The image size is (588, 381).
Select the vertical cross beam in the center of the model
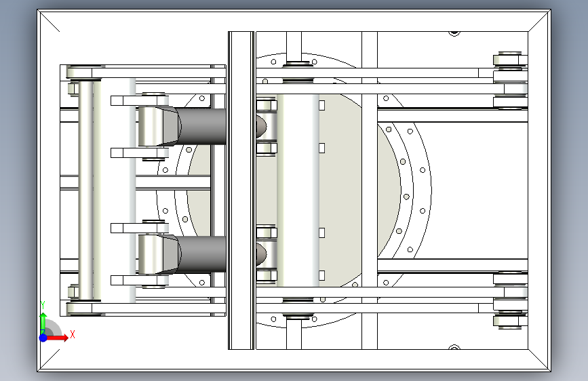pos(241,190)
